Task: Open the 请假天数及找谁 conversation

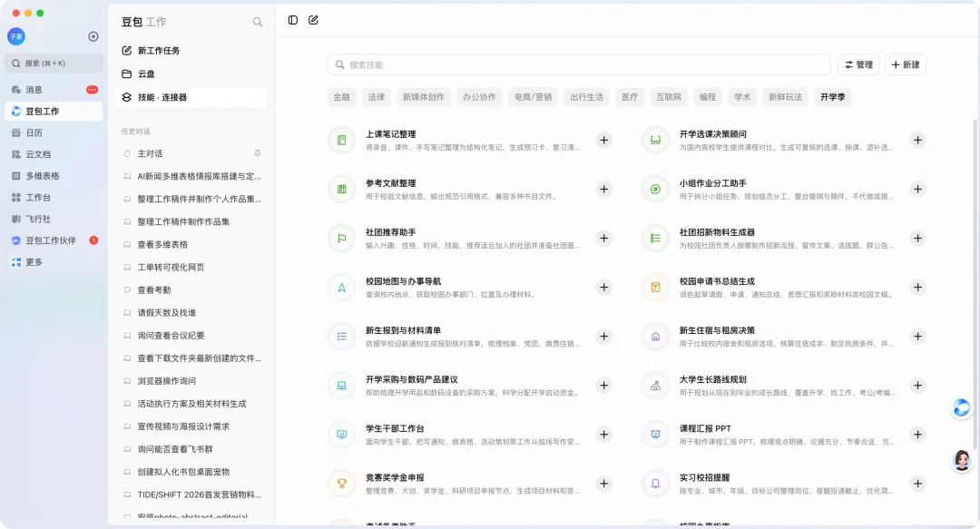Action: [191, 313]
